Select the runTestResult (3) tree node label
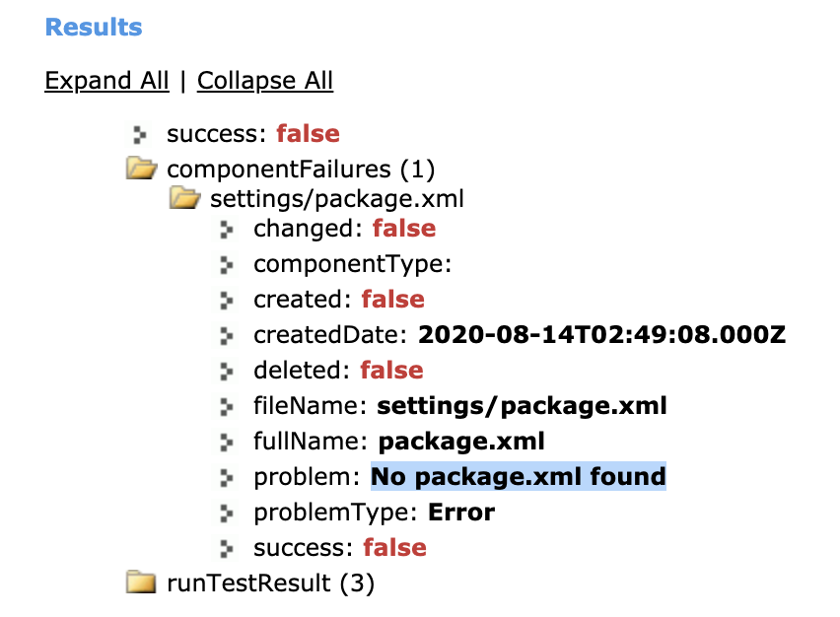Screen dimensions: 840x617 pos(271,583)
